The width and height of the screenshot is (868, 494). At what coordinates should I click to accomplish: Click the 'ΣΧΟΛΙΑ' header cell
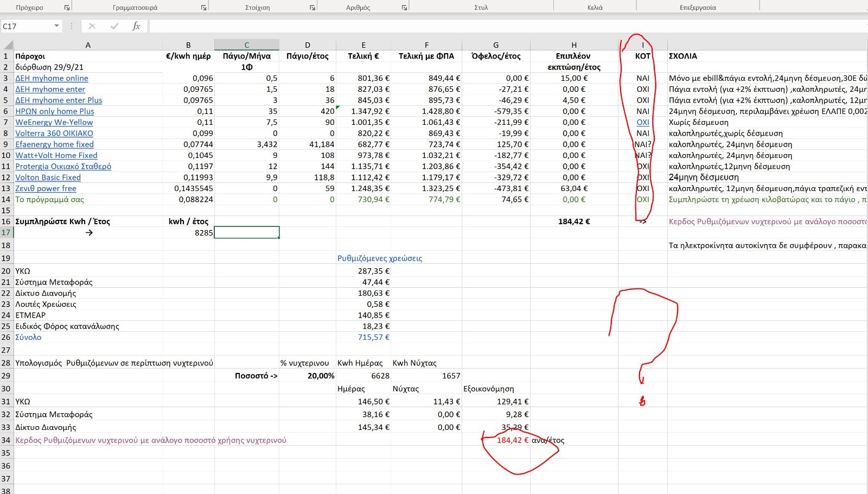pos(768,56)
